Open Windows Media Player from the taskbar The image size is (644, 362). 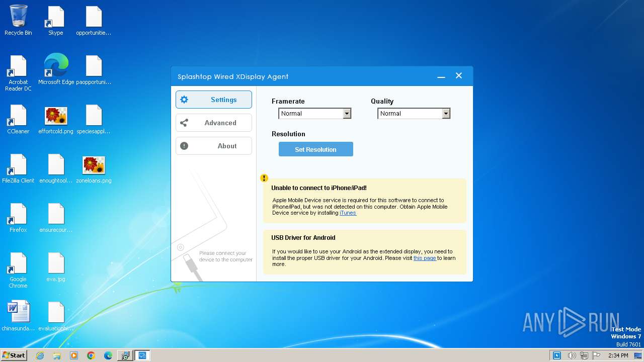pyautogui.click(x=74, y=355)
